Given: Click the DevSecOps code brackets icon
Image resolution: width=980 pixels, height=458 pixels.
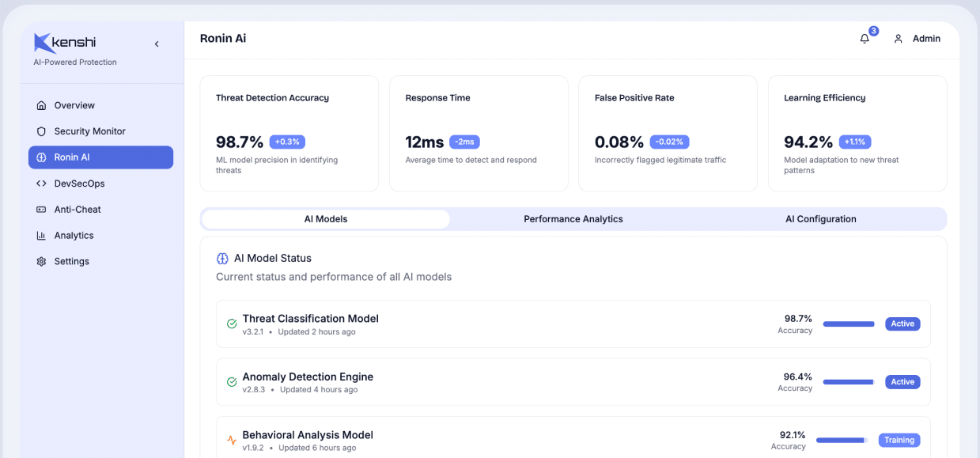Looking at the screenshot, I should 41,184.
